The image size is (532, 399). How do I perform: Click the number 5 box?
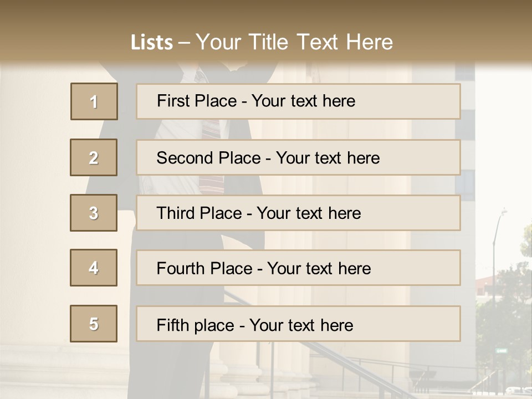coord(94,324)
